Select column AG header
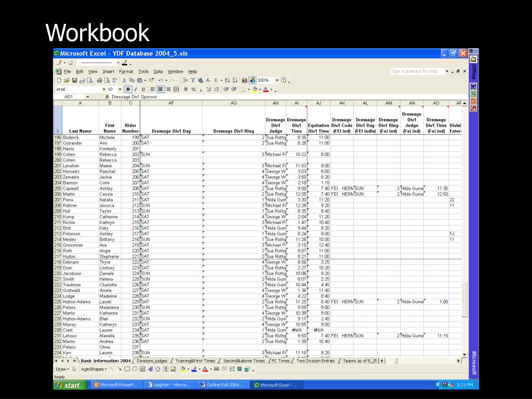532x399 pixels. (234, 103)
